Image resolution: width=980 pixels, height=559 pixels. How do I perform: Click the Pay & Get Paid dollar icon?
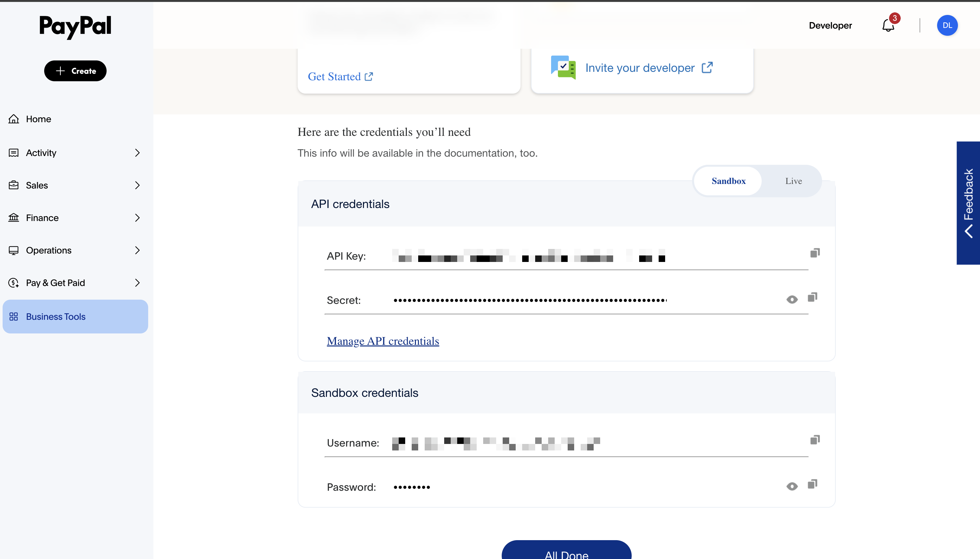point(14,283)
